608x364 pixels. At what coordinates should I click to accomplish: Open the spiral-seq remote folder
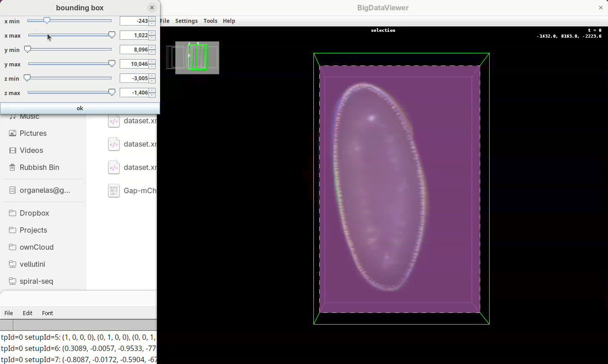point(36,281)
